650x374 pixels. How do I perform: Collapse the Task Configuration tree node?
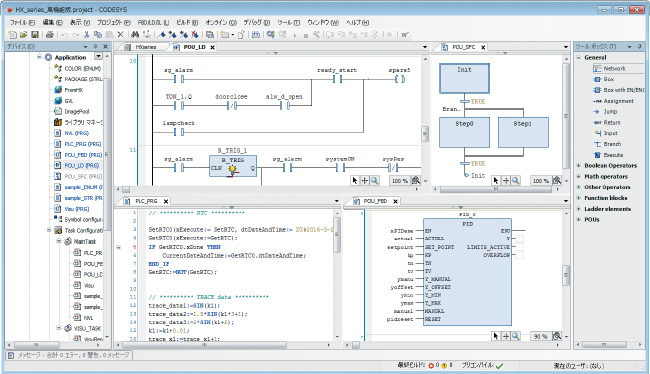[49, 230]
